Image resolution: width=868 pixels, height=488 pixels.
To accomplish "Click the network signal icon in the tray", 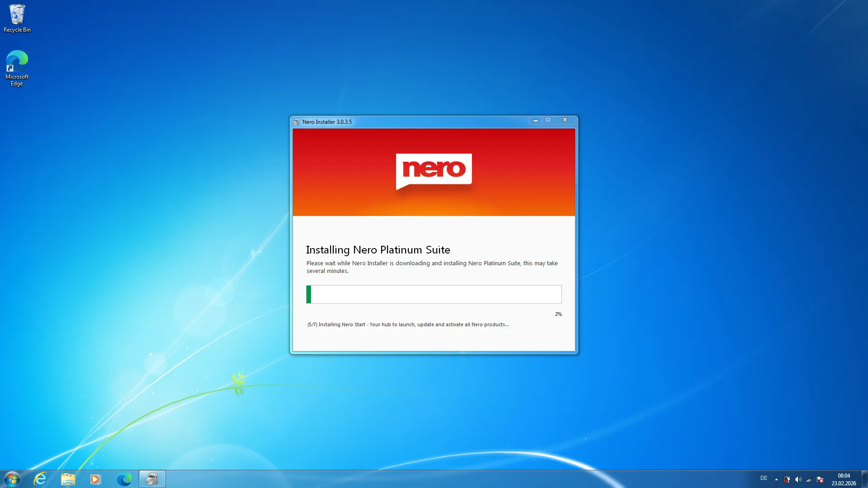I will [809, 479].
